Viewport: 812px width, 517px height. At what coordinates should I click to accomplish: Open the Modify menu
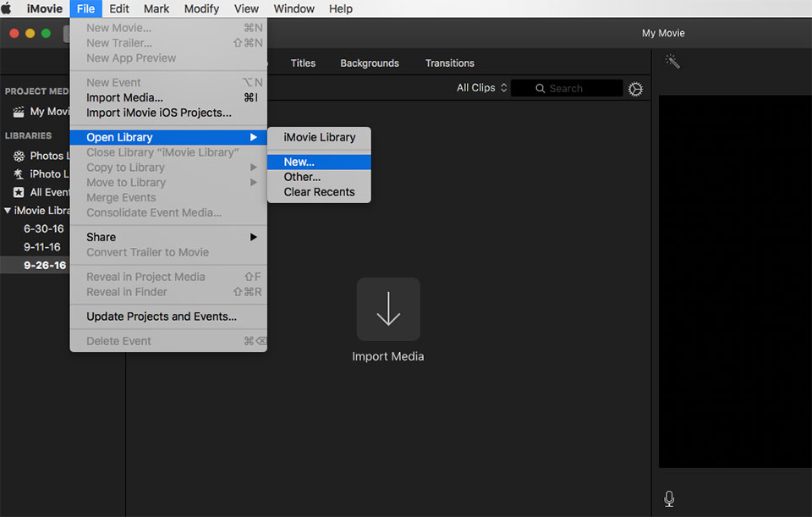(x=201, y=8)
